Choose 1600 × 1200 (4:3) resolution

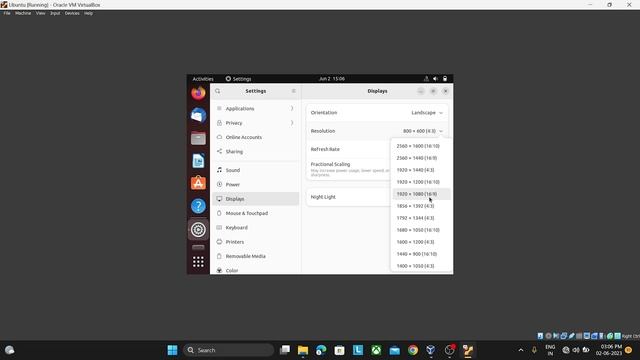(x=421, y=242)
